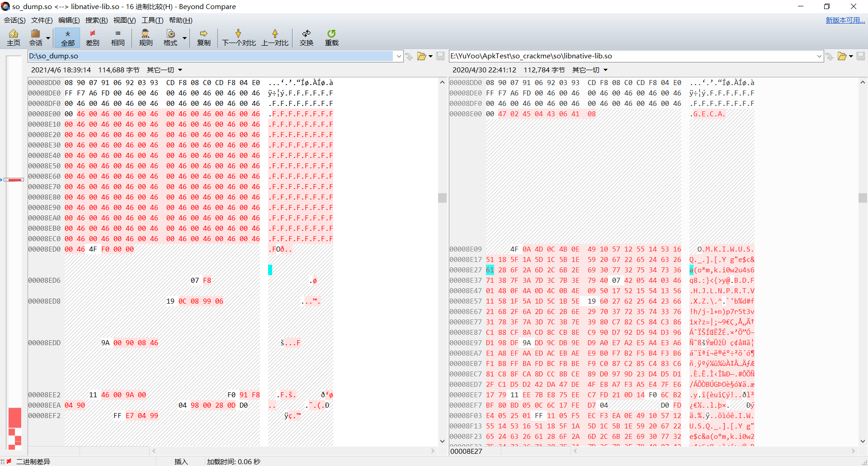Click the 格式 format icon

[170, 38]
